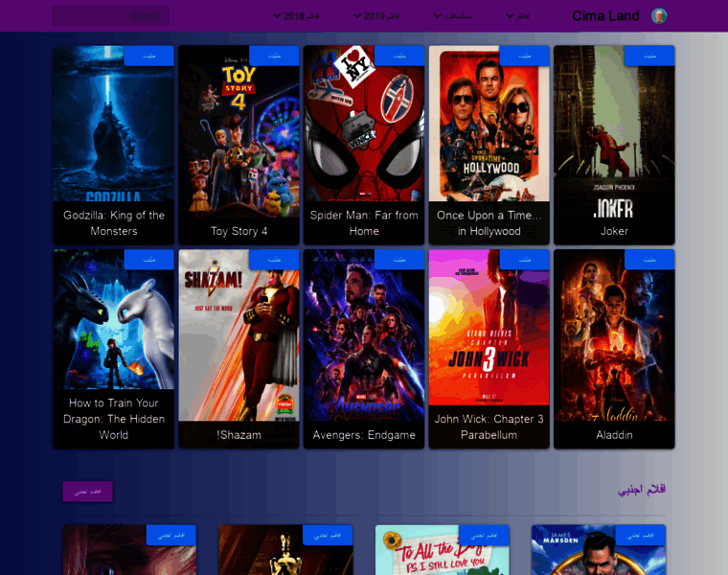Expand the افلام 2019 dropdown menu
Image resolution: width=728 pixels, height=575 pixels.
[x=376, y=15]
